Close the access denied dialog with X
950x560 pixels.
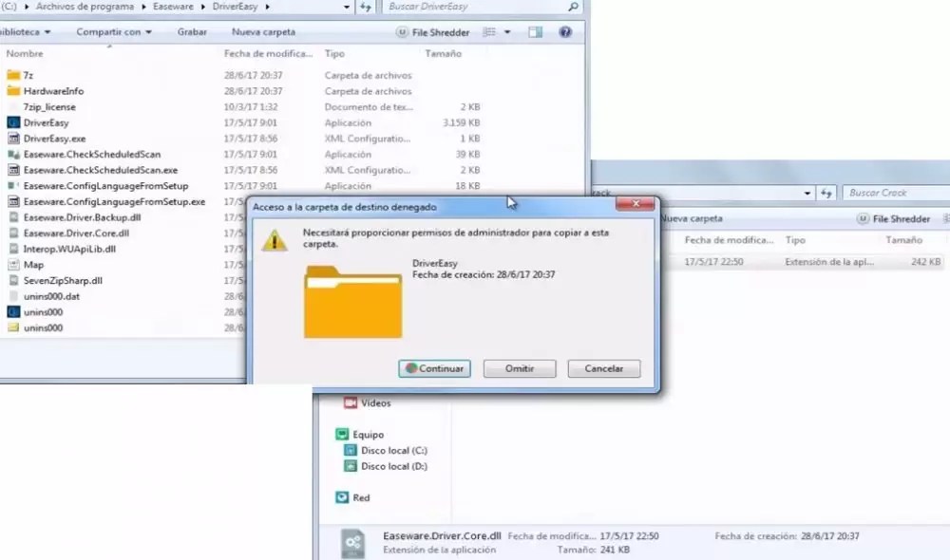635,203
